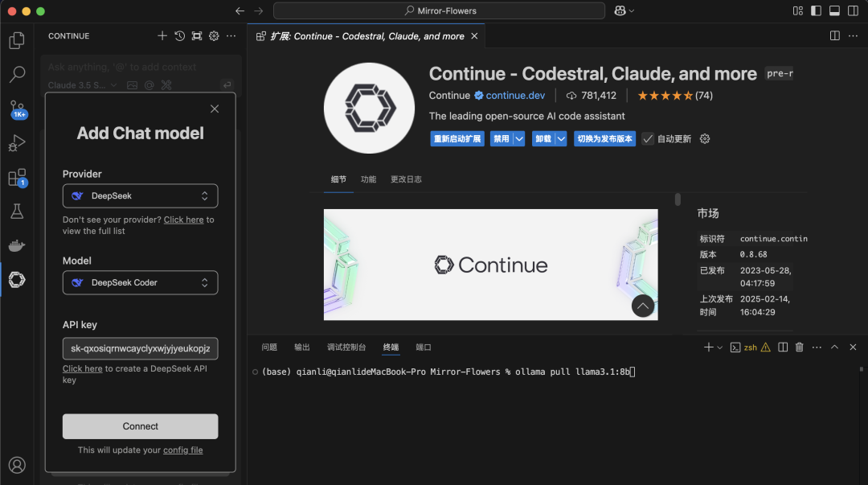Open the 问题 panel tab
The height and width of the screenshot is (485, 868).
click(269, 347)
